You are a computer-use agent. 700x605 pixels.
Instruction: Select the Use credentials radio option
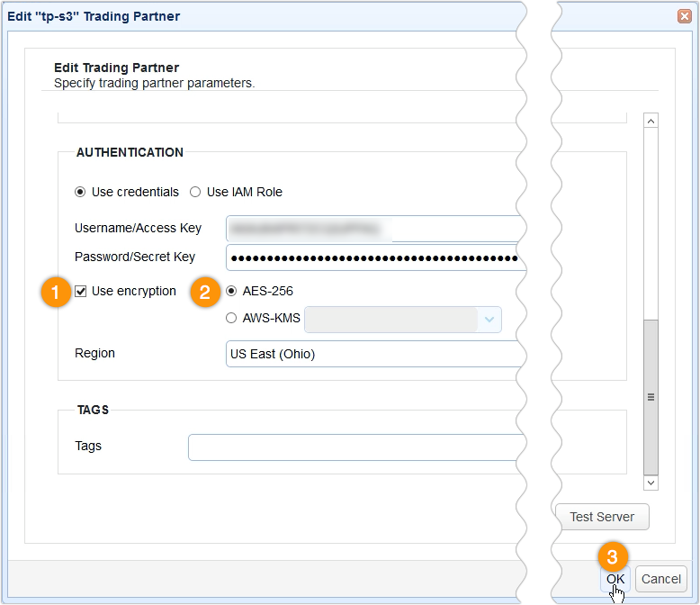pos(81,192)
